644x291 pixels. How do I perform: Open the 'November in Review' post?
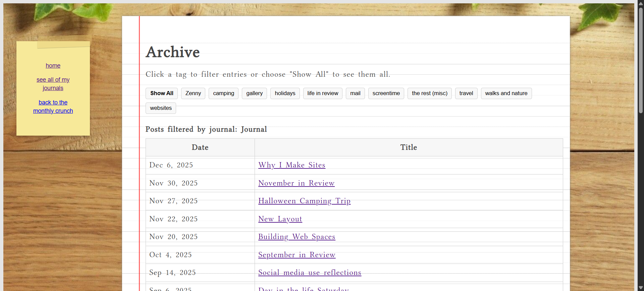coord(297,183)
